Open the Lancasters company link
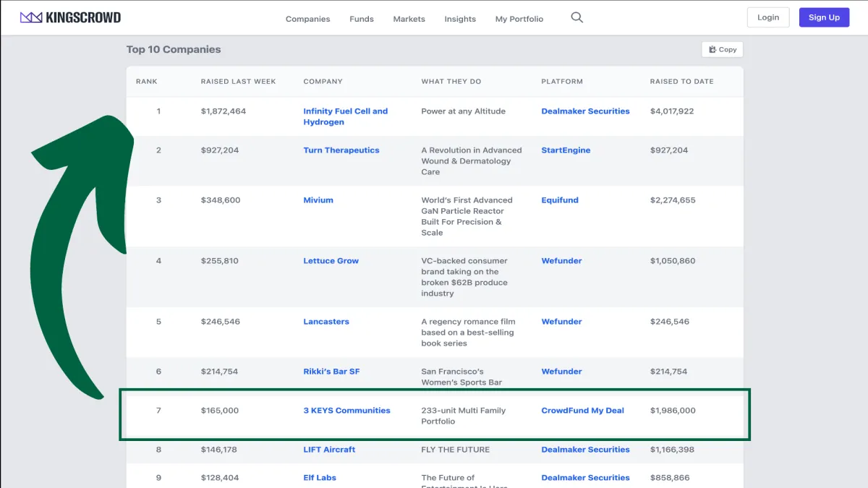This screenshot has width=868, height=488. tap(325, 322)
